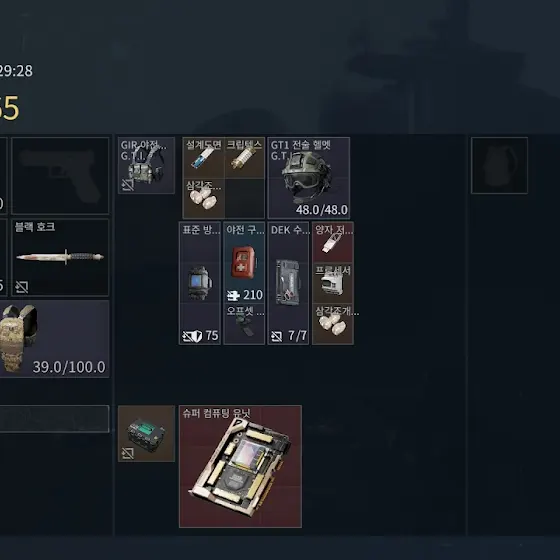The width and height of the screenshot is (560, 560).
Task: Click the empty bar slot below armor
Action: tap(54, 419)
